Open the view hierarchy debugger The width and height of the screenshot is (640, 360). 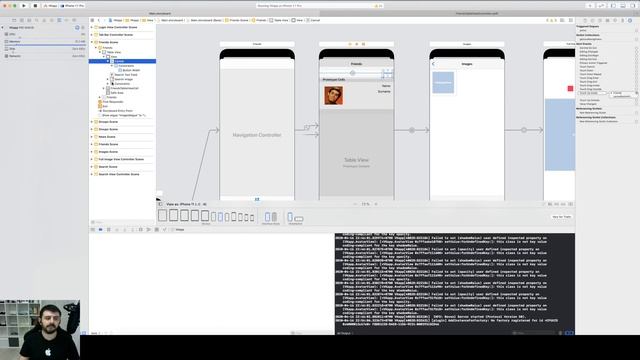point(141,229)
